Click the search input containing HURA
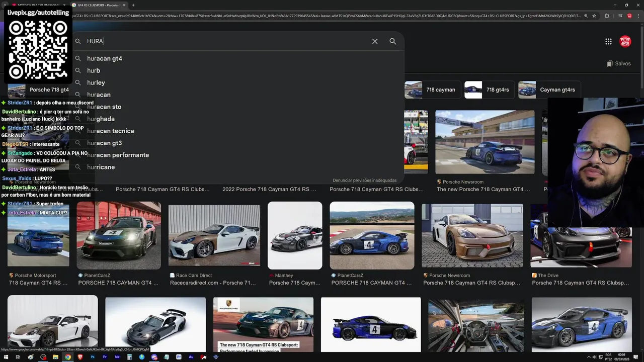 pyautogui.click(x=226, y=41)
